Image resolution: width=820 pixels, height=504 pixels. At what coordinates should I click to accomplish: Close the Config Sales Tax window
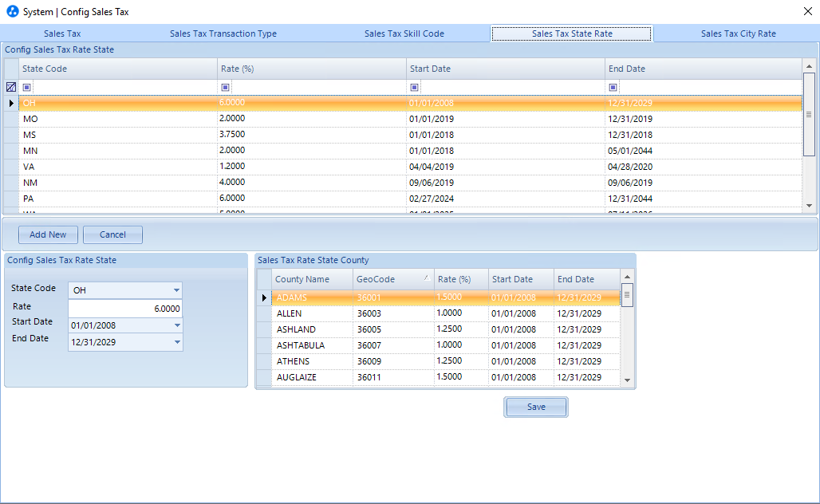(807, 11)
